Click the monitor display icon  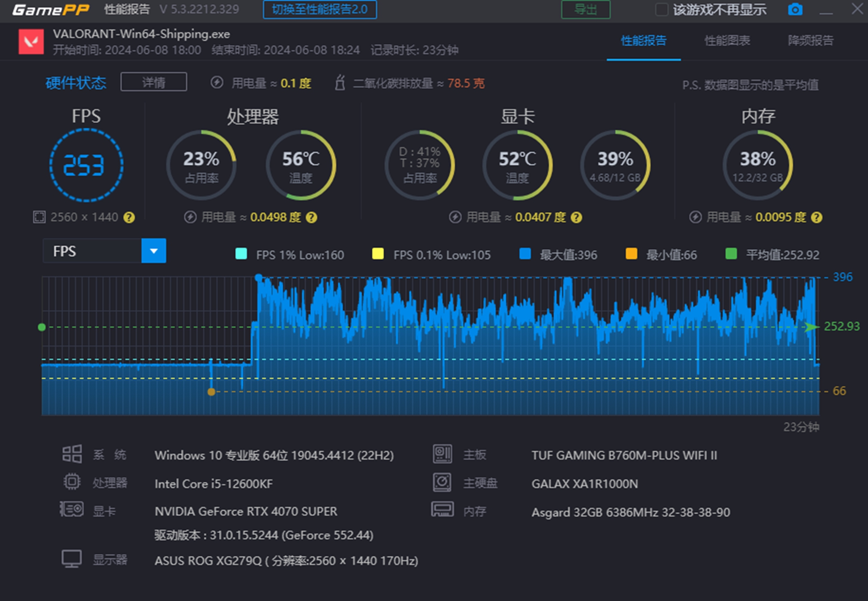[71, 559]
